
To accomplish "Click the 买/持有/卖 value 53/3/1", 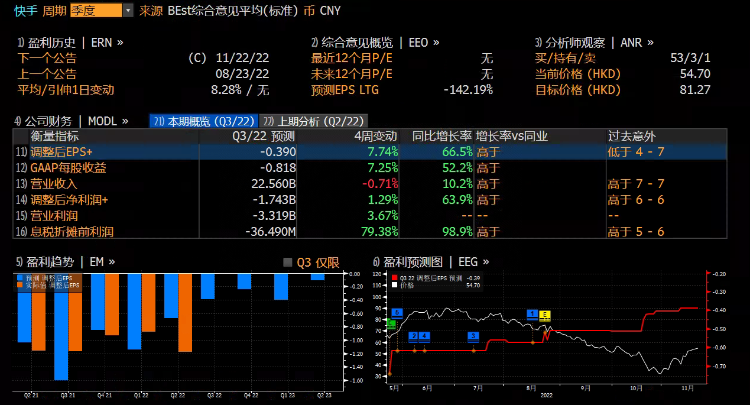I will coord(690,58).
